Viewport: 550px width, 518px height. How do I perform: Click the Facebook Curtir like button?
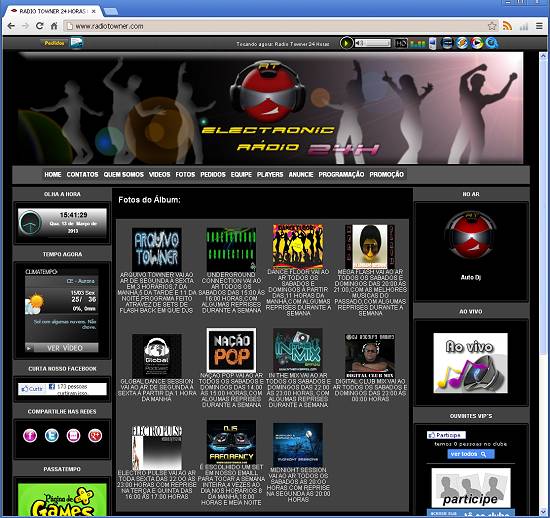[32, 389]
